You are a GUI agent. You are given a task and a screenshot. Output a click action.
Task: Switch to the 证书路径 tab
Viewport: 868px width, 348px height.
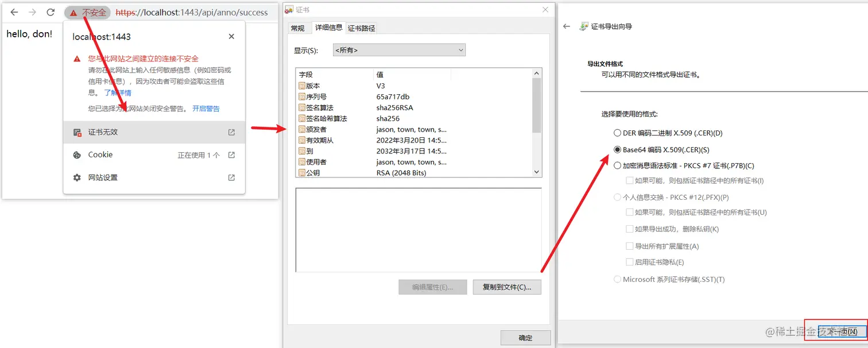pos(362,28)
